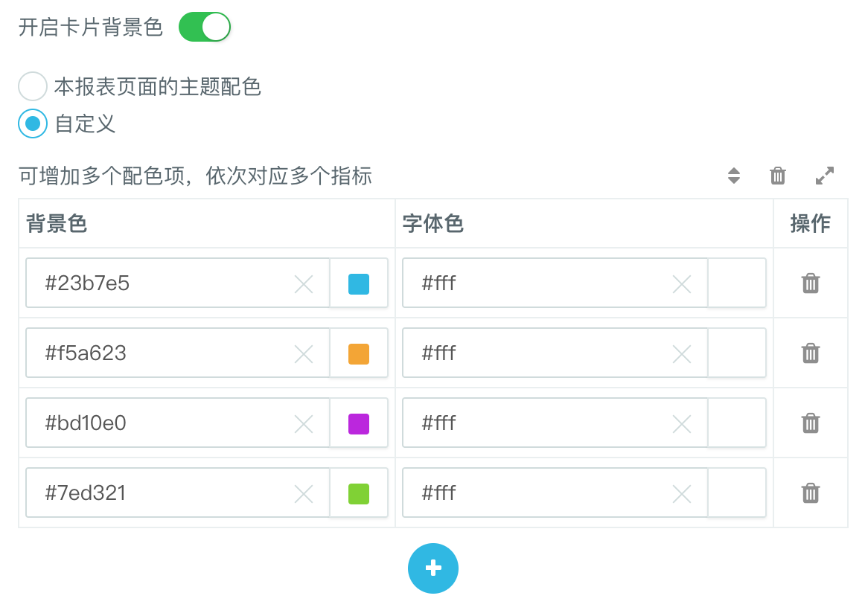Image resolution: width=865 pixels, height=616 pixels.
Task: Click the #fff font input in the #f5a623 row
Action: click(555, 353)
